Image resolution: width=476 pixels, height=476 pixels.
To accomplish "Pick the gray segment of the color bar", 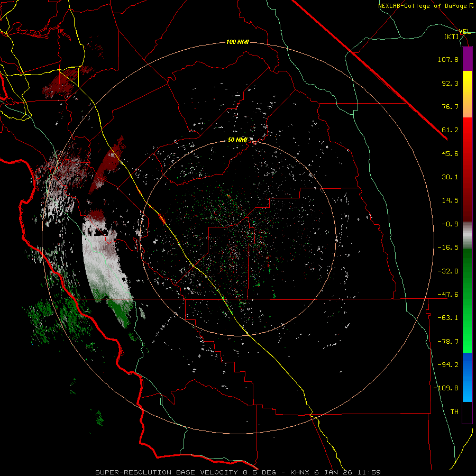I will pos(467,235).
